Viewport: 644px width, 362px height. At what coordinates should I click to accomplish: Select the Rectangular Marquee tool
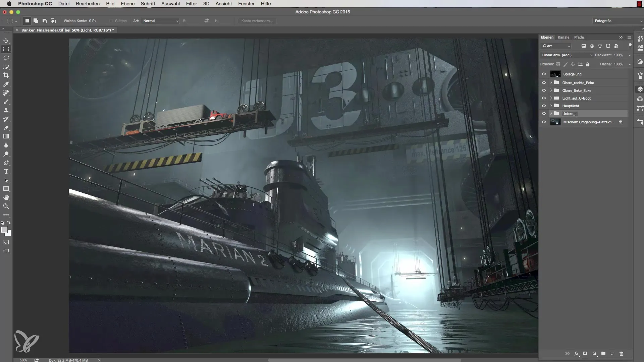pyautogui.click(x=6, y=49)
